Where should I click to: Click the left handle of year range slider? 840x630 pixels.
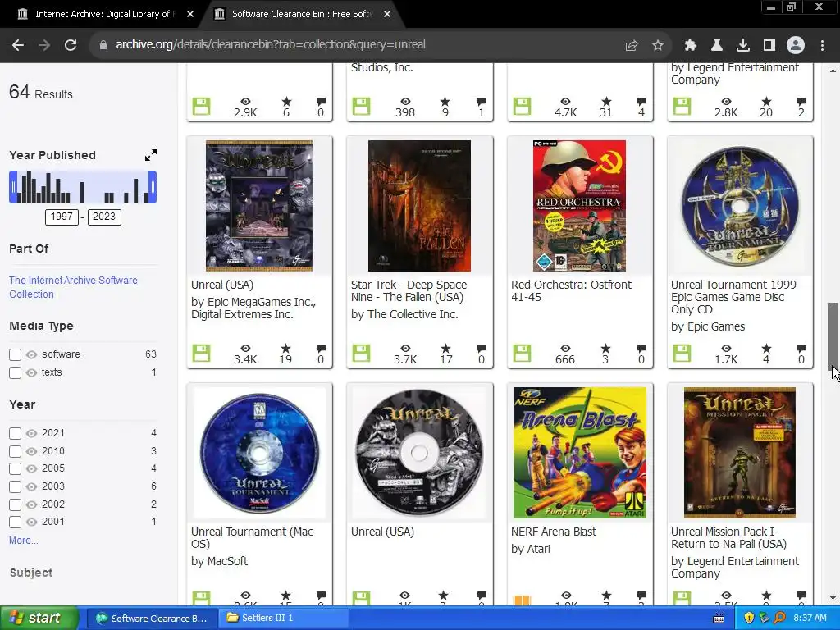click(x=13, y=187)
